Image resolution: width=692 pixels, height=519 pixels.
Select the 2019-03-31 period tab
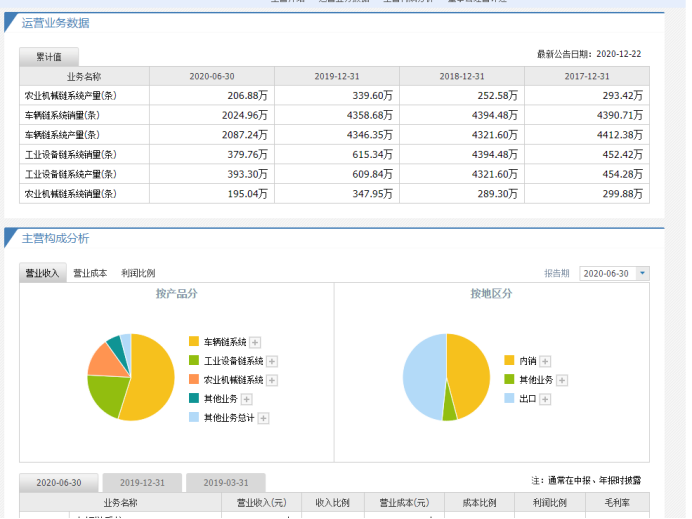pyautogui.click(x=226, y=483)
